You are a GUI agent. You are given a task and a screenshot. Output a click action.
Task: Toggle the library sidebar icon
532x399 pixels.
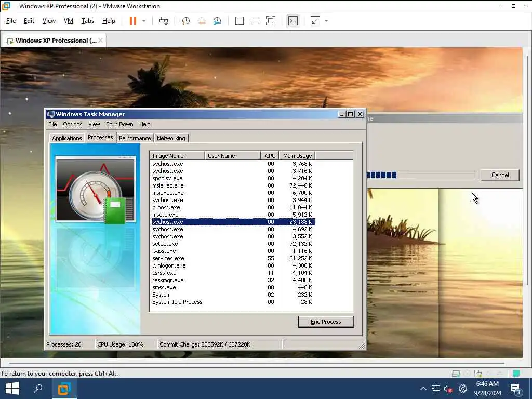pos(239,21)
